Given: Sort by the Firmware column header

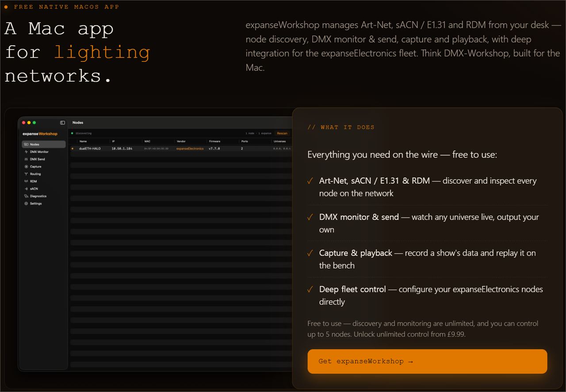Looking at the screenshot, I should [214, 141].
